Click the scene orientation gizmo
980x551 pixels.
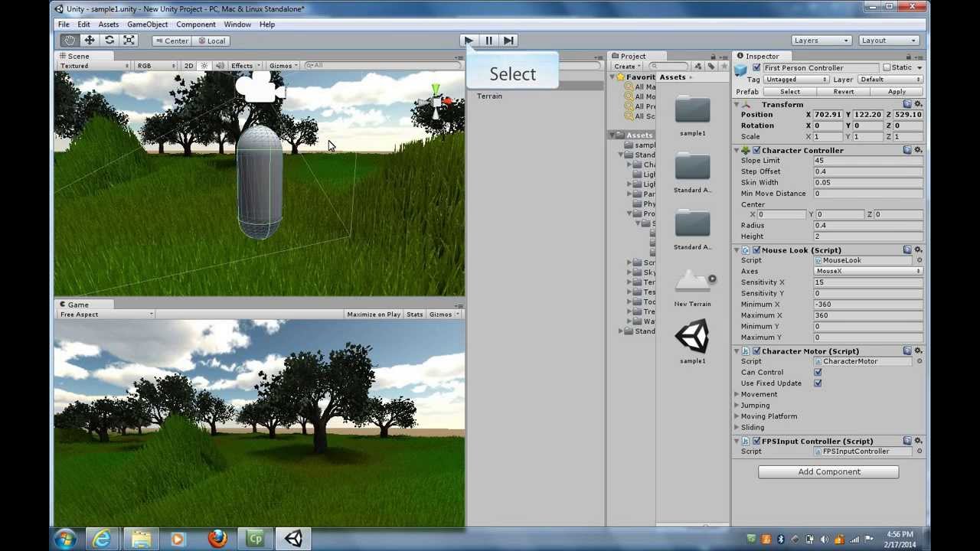coord(436,103)
